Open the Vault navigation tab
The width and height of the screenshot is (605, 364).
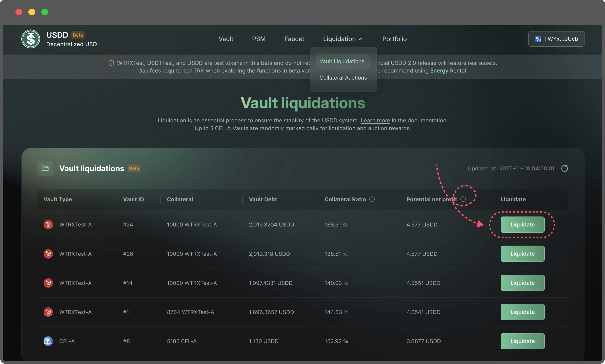click(x=226, y=39)
